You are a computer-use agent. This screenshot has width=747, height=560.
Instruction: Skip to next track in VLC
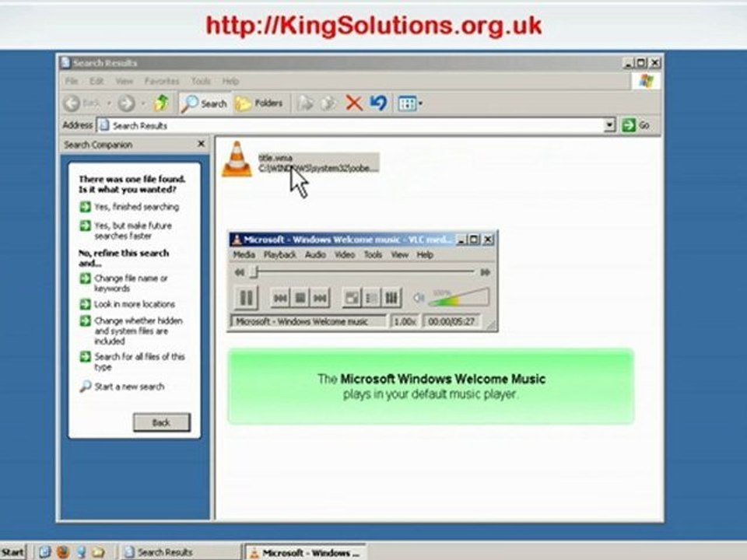click(x=320, y=298)
